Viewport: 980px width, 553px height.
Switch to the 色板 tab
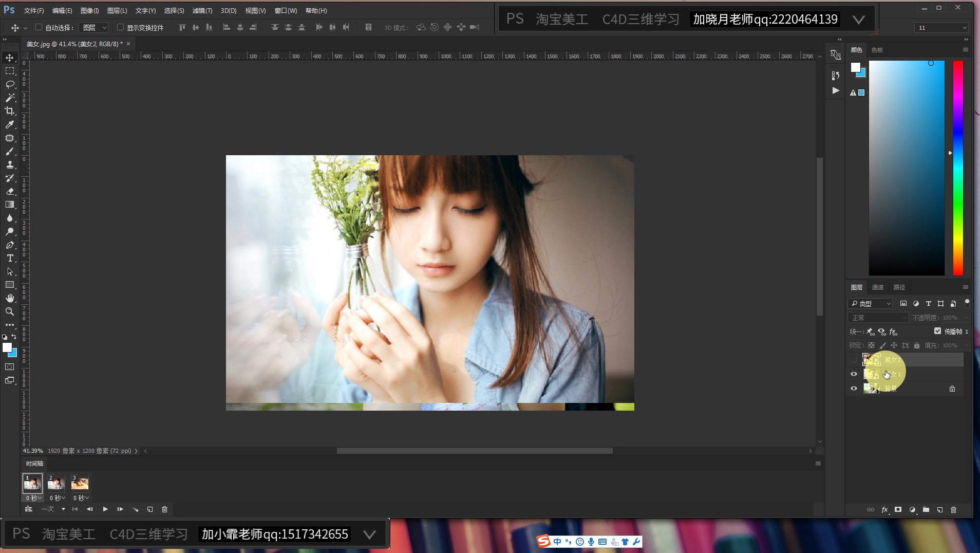[877, 50]
